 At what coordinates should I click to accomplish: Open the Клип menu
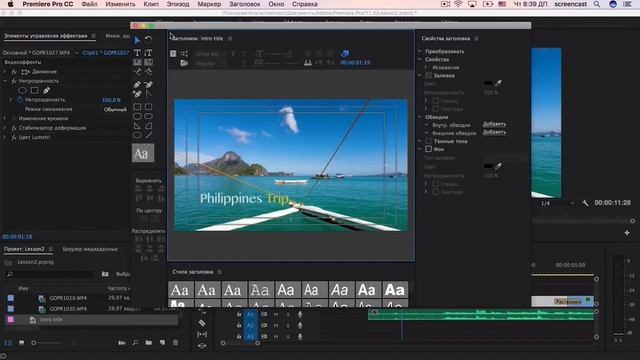[151, 4]
